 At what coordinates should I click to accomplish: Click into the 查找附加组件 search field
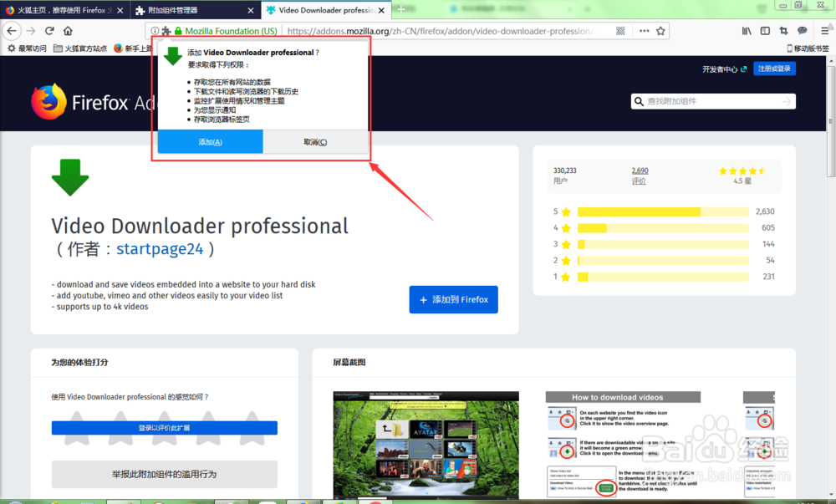pos(711,101)
